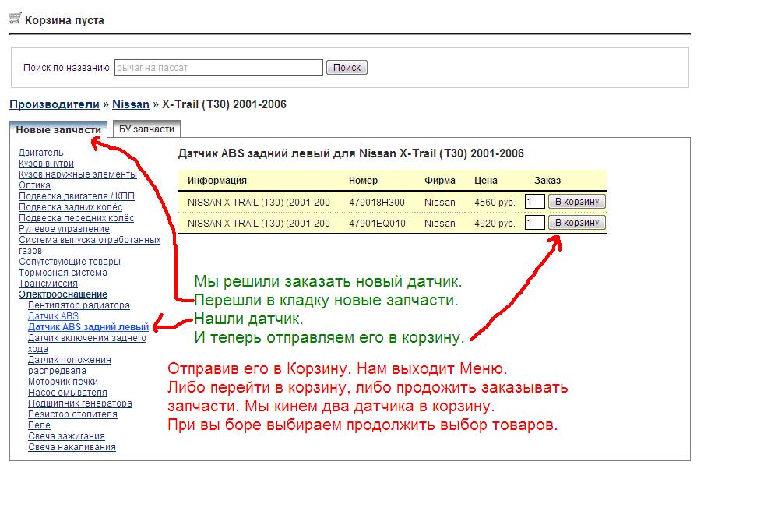This screenshot has height=532, width=771.
Task: Open the Рулевое управление category
Action: click(64, 229)
